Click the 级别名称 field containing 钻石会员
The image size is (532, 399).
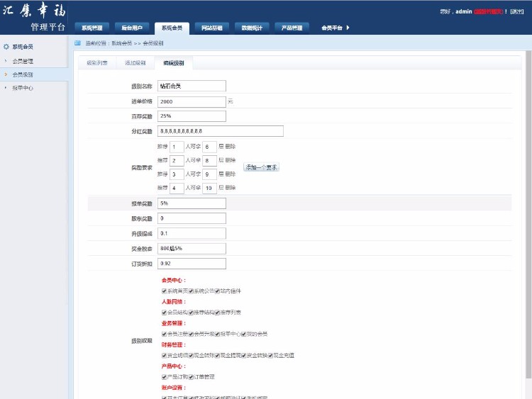[192, 86]
